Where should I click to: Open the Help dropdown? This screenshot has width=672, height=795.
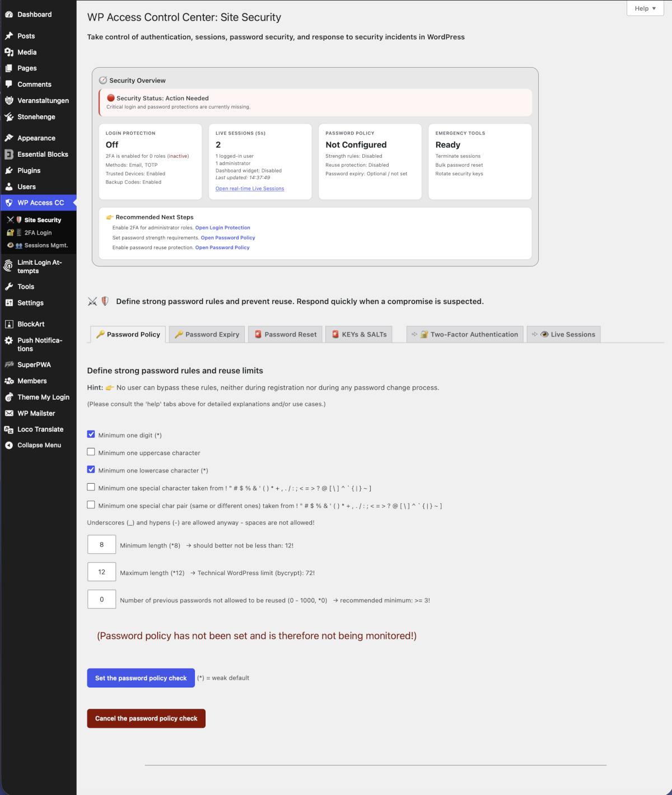(645, 8)
